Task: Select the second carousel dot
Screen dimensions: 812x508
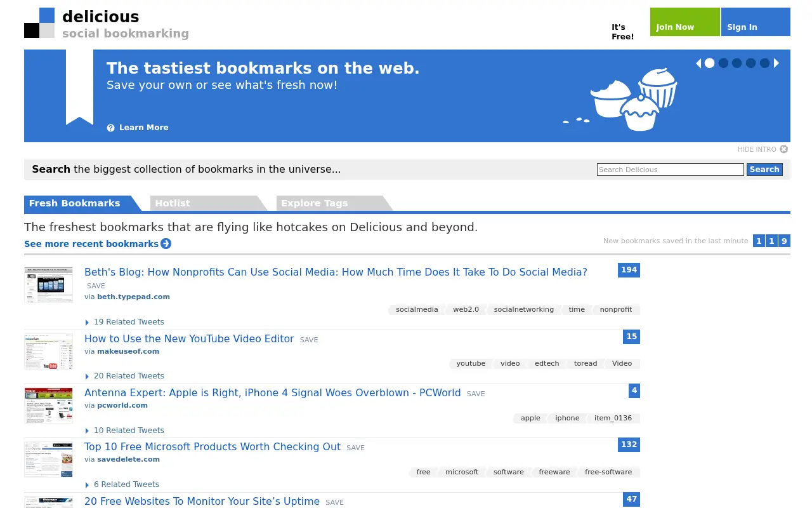Action: 723,63
